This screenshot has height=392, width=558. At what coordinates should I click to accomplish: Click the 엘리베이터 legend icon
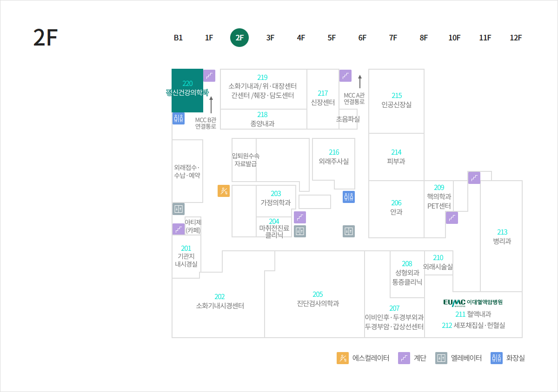tap(441, 358)
